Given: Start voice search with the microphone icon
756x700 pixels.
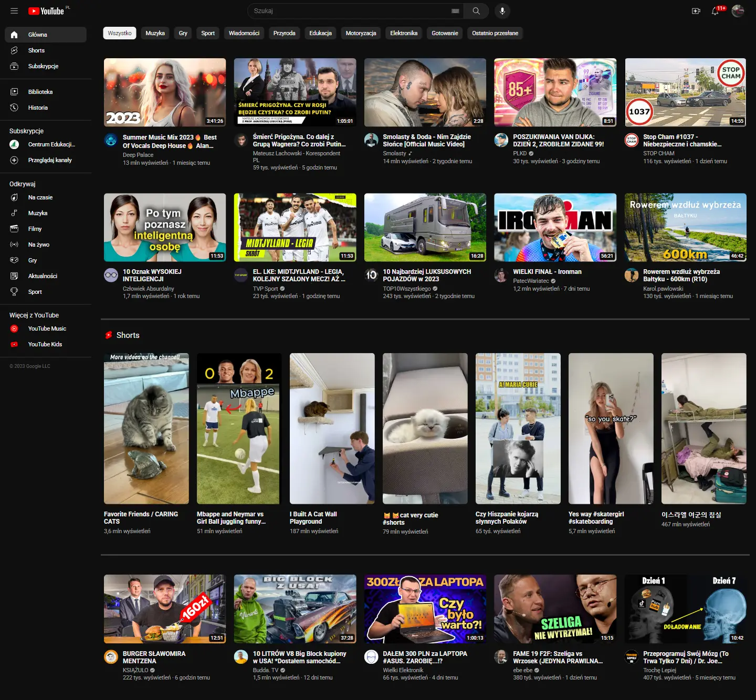Looking at the screenshot, I should [502, 11].
